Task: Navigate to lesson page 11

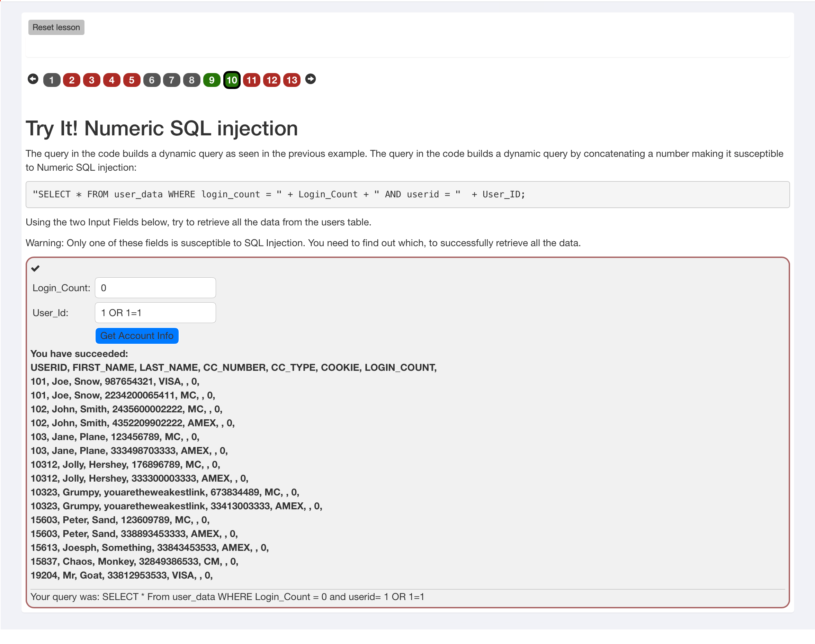Action: 252,80
